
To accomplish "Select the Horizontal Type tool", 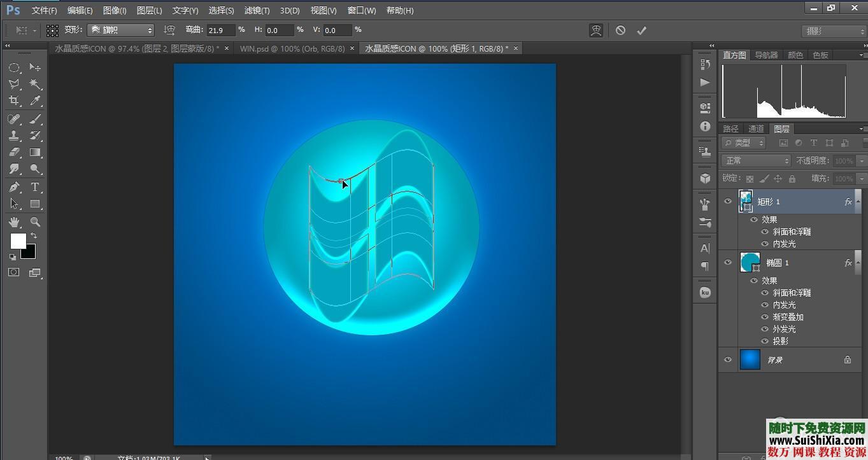I will [x=35, y=187].
